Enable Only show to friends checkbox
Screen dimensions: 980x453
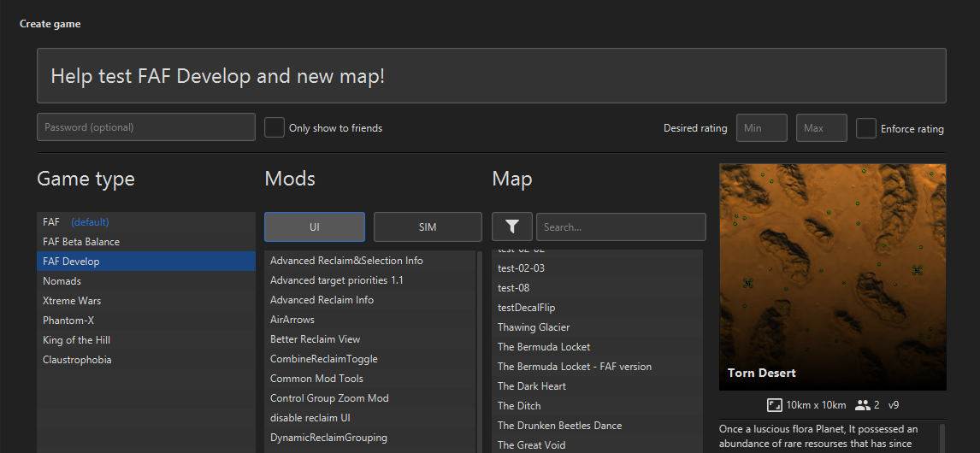tap(275, 127)
